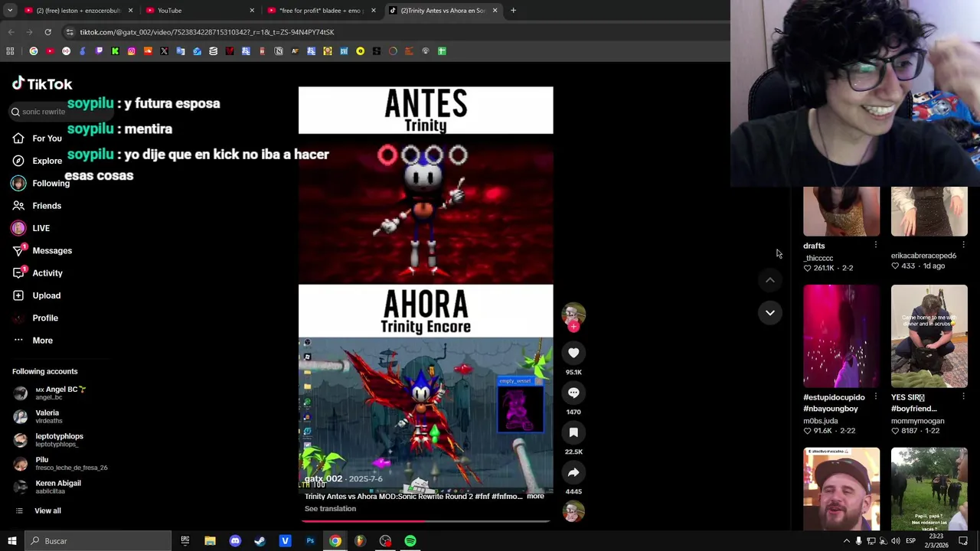The image size is (980, 551).
Task: Open the spinning sound disc icon
Action: point(573,512)
